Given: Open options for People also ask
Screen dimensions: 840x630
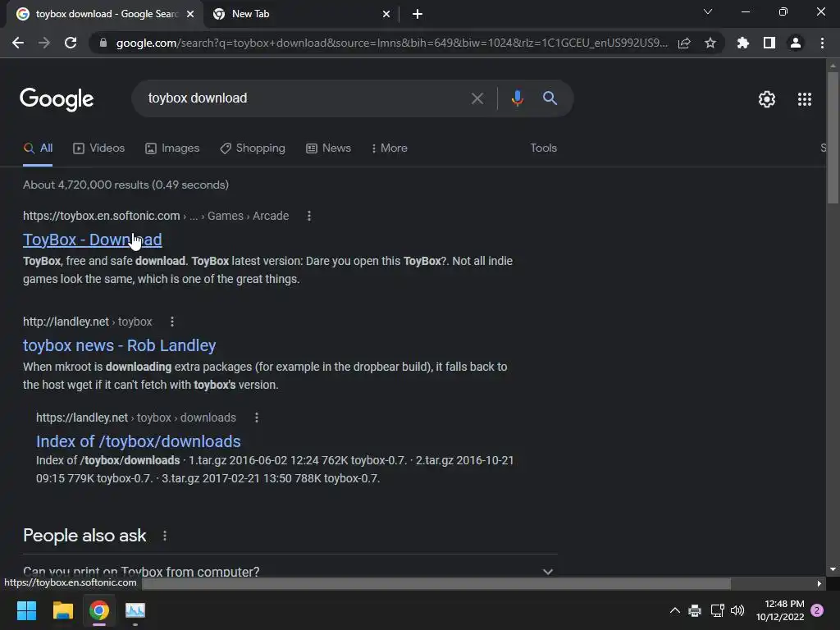Looking at the screenshot, I should (x=164, y=536).
